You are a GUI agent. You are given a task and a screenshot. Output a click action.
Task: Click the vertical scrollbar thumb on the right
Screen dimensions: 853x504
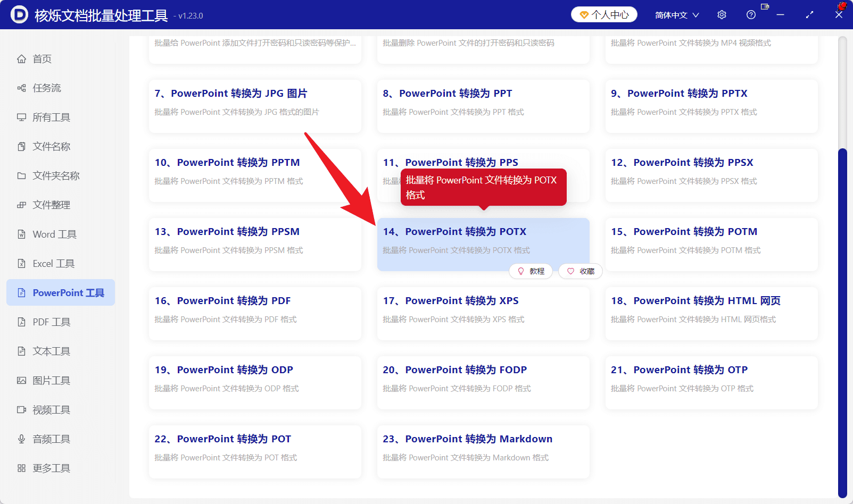point(842,323)
